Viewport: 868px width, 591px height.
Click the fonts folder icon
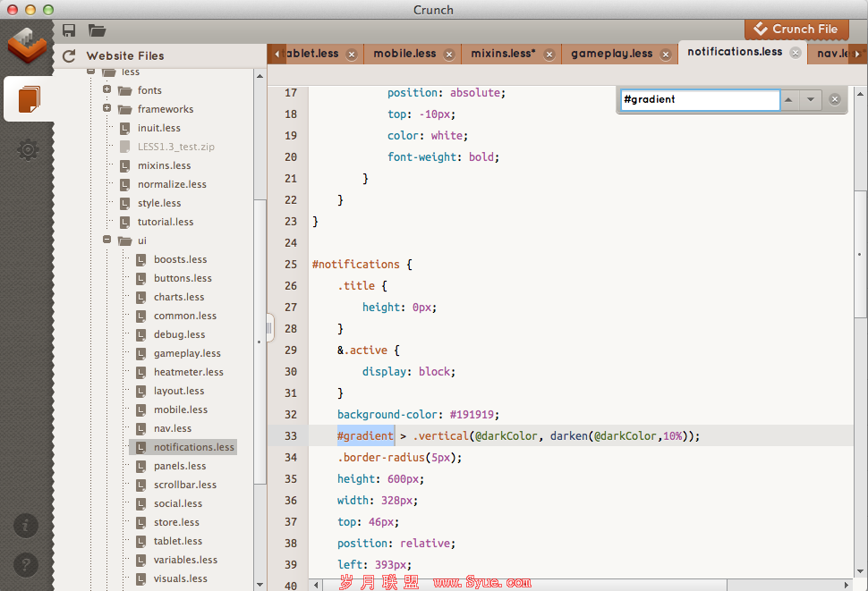[x=125, y=90]
